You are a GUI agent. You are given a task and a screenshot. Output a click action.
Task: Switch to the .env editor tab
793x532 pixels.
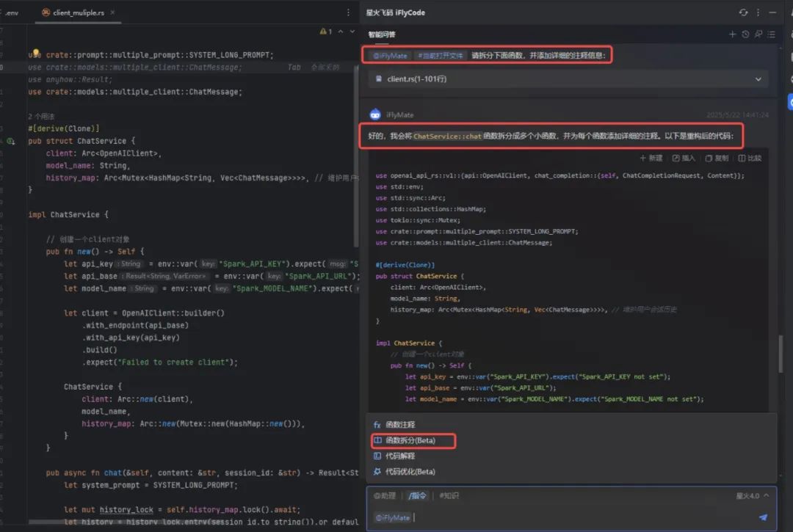(x=11, y=12)
